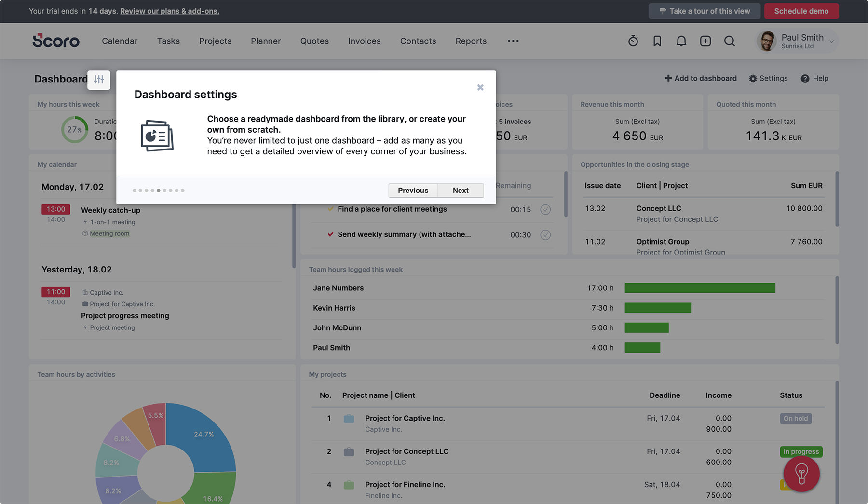868x504 pixels.
Task: Click the quick add plus icon
Action: click(x=705, y=41)
